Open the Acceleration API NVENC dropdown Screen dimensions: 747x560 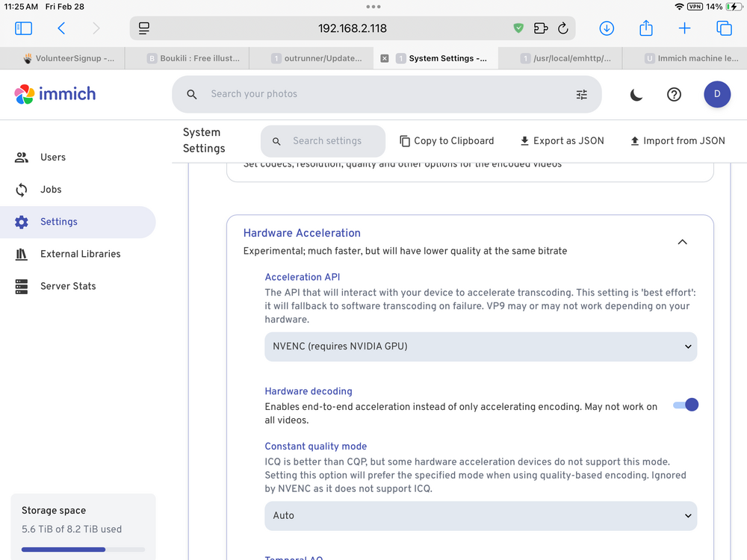[x=480, y=346]
